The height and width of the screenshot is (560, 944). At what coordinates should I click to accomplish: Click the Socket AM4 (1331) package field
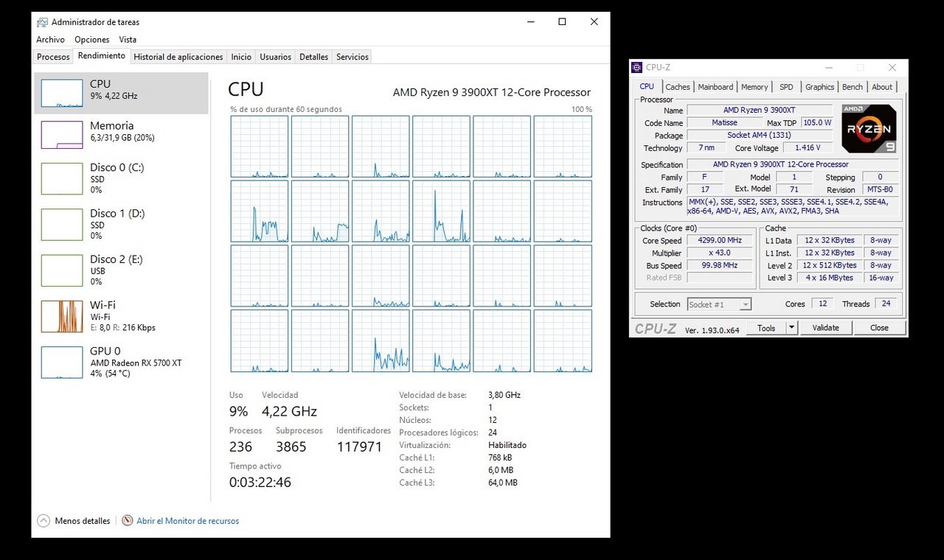[x=760, y=135]
